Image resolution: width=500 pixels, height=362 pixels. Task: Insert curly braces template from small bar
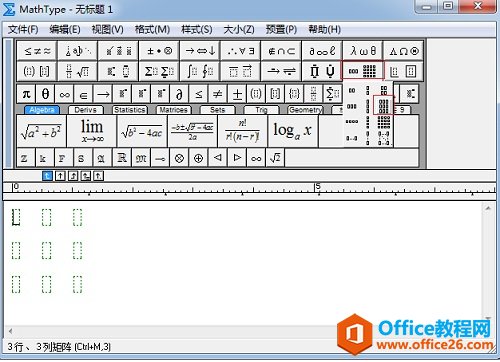click(294, 94)
